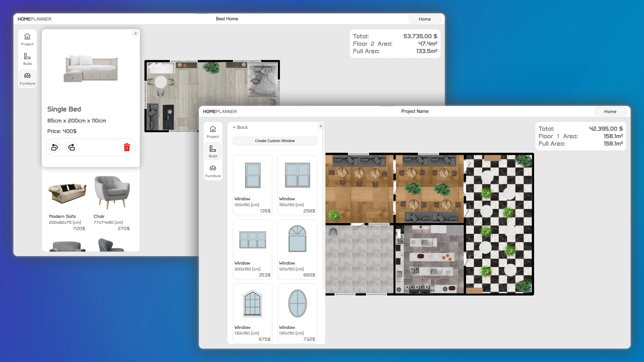Open Furniture panel in the Best Home sidebar

click(x=27, y=79)
